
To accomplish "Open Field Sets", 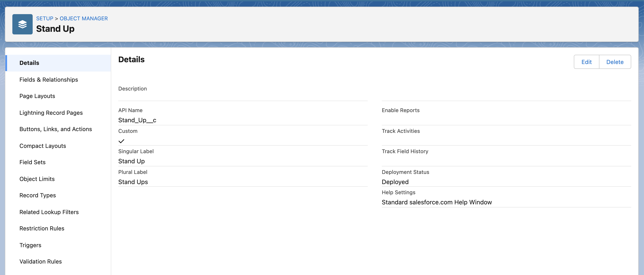I will [32, 162].
